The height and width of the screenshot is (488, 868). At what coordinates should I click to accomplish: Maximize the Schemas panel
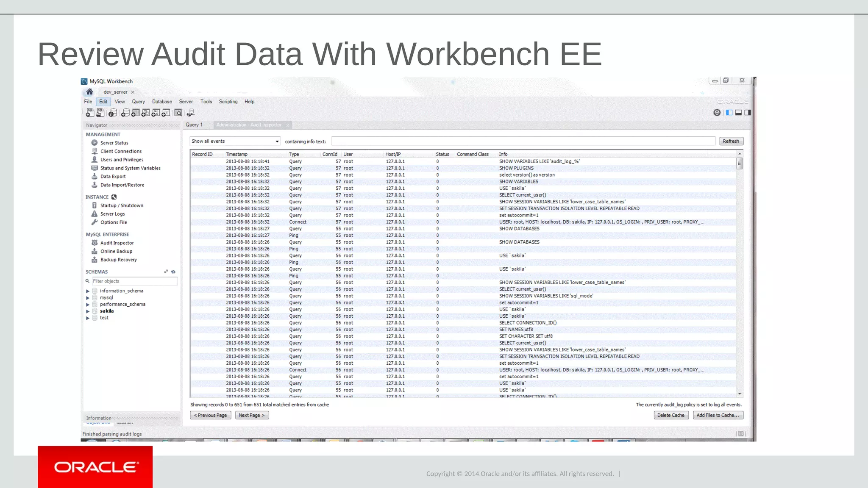point(166,272)
